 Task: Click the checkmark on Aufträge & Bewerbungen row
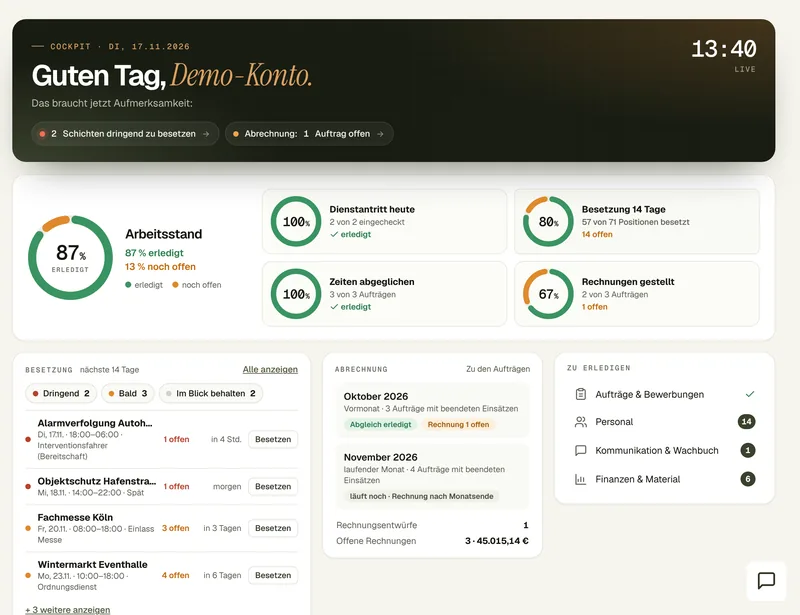point(749,394)
